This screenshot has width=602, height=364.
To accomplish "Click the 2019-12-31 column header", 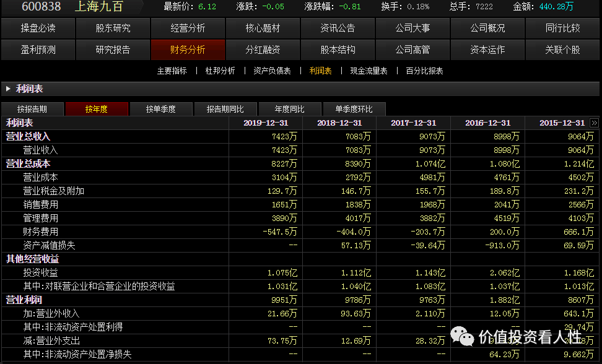I will (266, 123).
